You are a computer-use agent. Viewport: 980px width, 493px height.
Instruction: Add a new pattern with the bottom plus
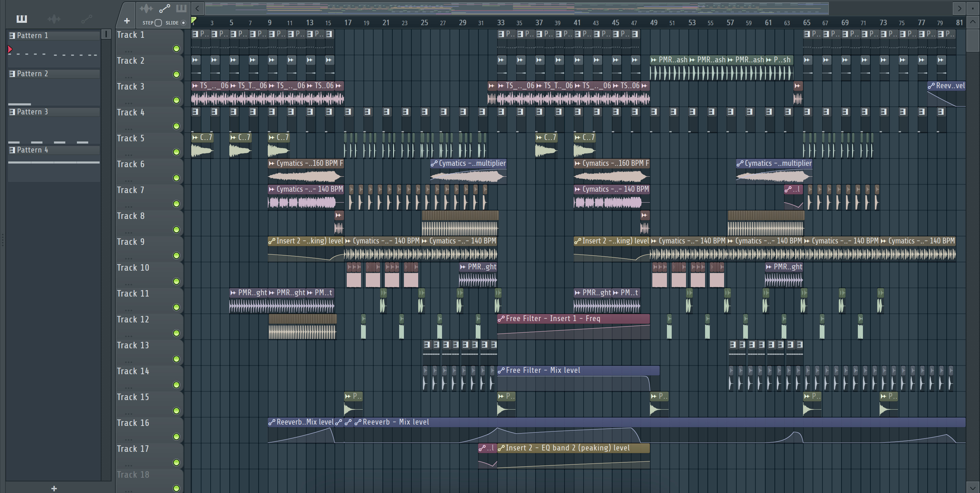pos(54,488)
